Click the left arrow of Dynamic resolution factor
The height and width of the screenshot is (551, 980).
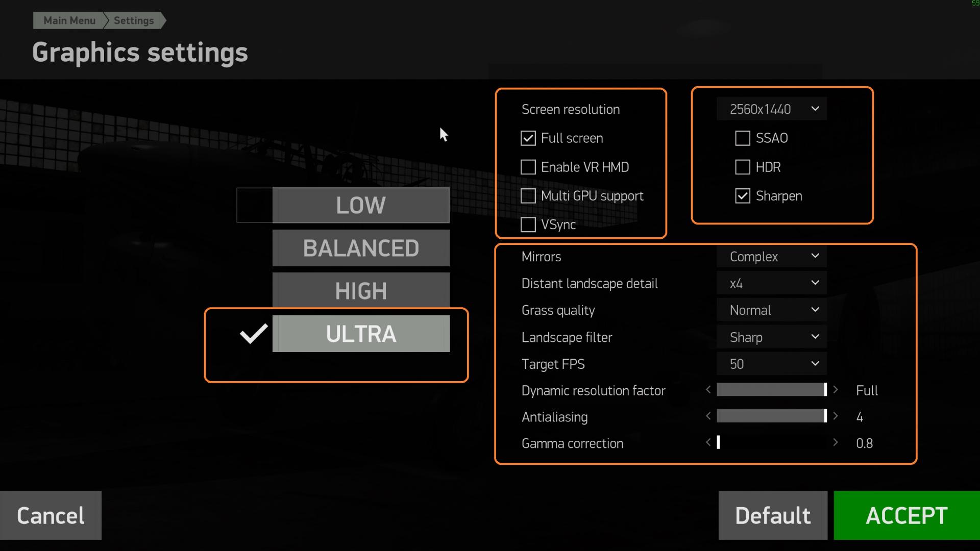click(708, 390)
